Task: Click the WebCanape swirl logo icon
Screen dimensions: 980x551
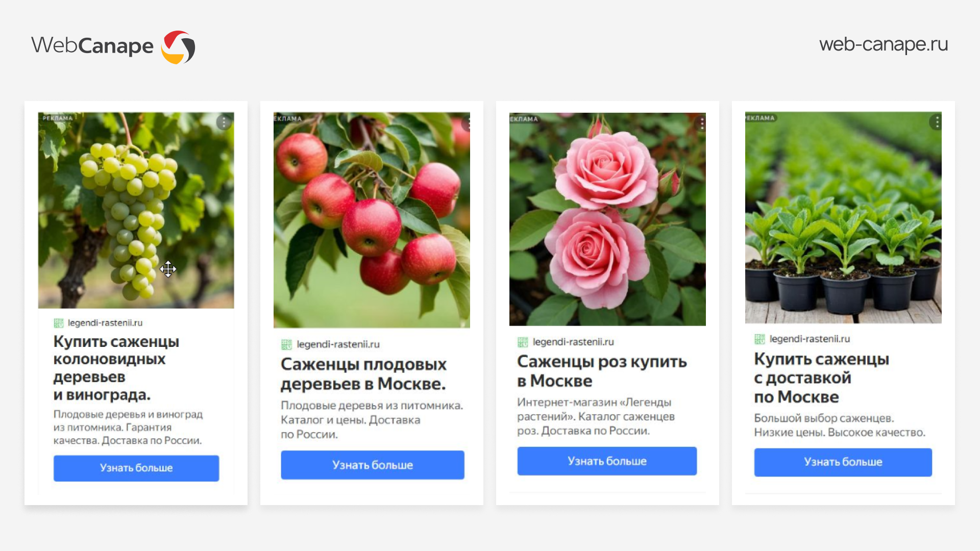Action: (178, 47)
